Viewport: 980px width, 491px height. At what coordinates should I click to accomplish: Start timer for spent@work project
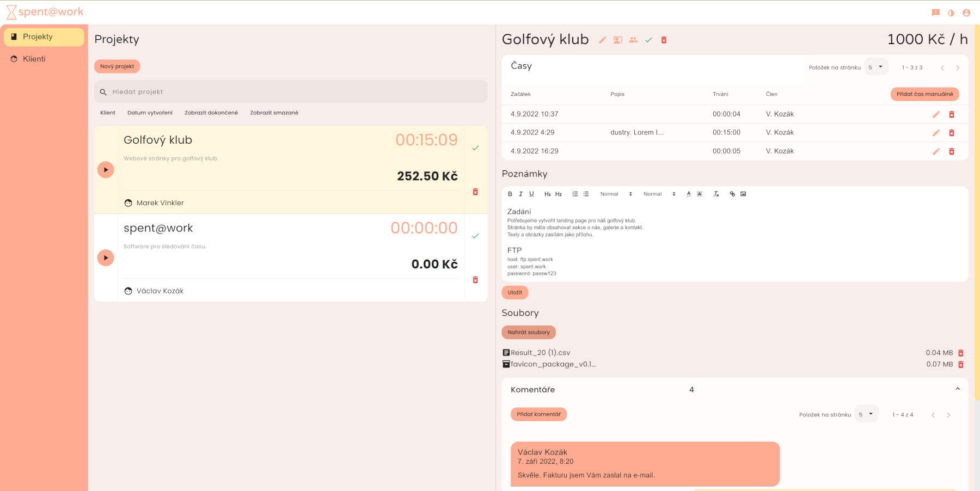point(106,257)
